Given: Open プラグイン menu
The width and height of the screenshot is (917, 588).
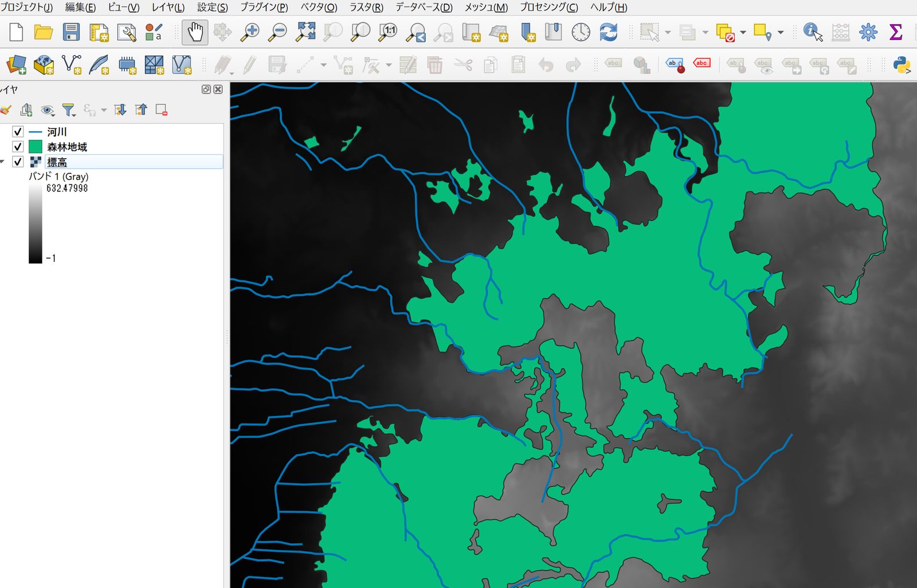Looking at the screenshot, I should coord(264,7).
